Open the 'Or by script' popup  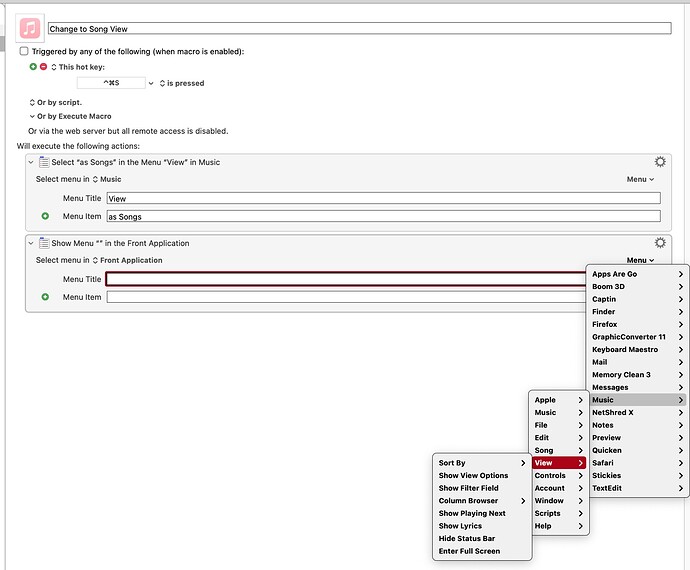[55, 102]
